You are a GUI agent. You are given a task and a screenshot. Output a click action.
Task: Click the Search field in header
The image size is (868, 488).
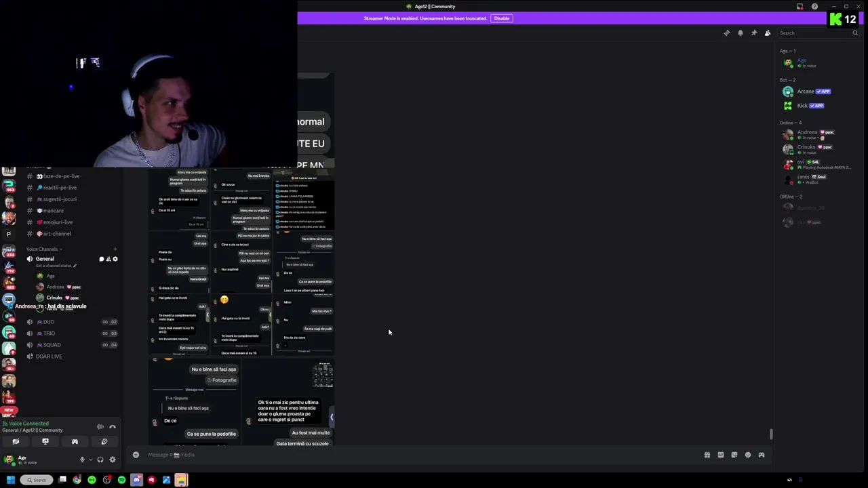(x=818, y=33)
